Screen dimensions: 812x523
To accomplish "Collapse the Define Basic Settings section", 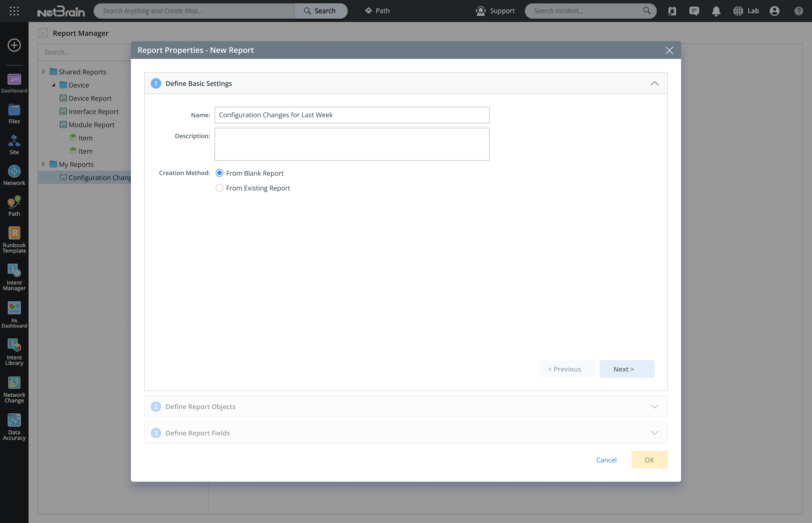I will pyautogui.click(x=654, y=83).
